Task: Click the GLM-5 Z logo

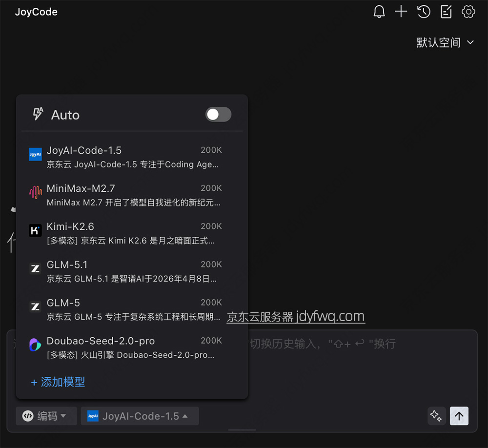Action: tap(35, 306)
